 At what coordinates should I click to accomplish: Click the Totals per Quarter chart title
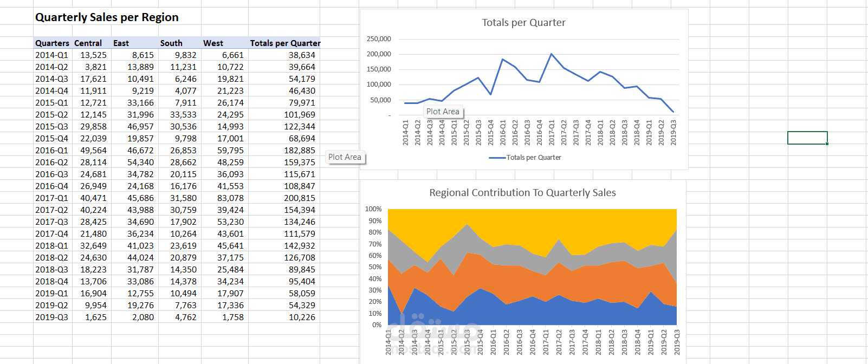coord(523,23)
